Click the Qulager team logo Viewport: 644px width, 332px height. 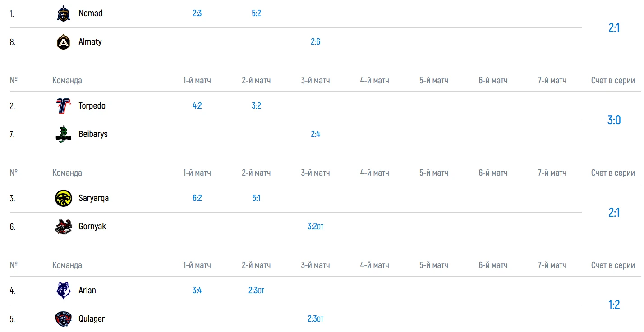(x=64, y=319)
